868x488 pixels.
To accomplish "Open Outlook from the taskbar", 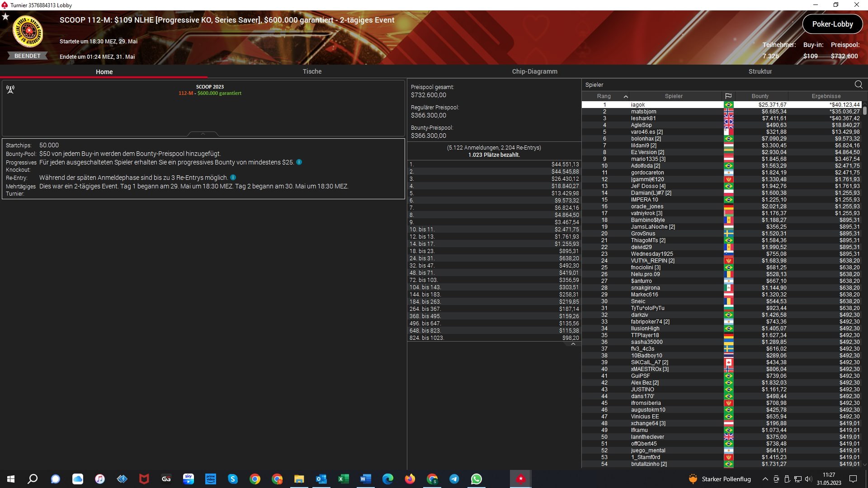I will pos(321,479).
